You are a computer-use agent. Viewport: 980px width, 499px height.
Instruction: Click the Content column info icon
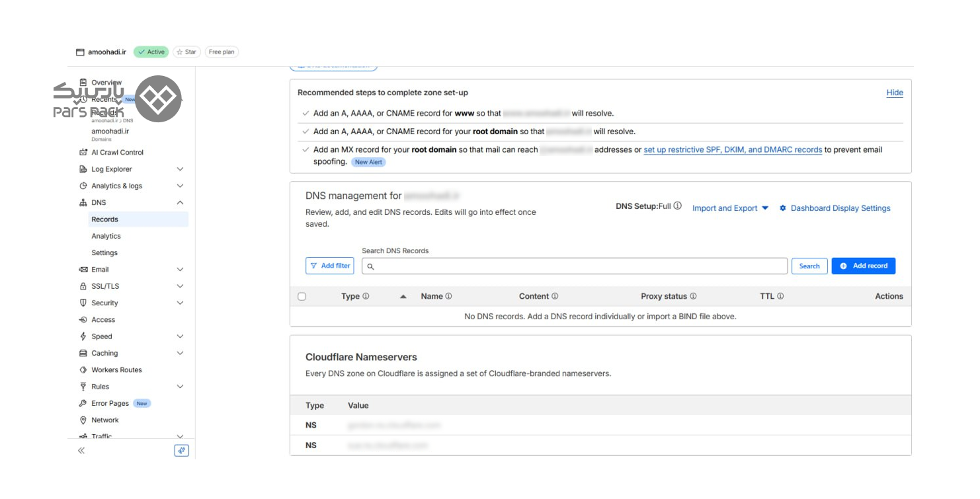555,297
